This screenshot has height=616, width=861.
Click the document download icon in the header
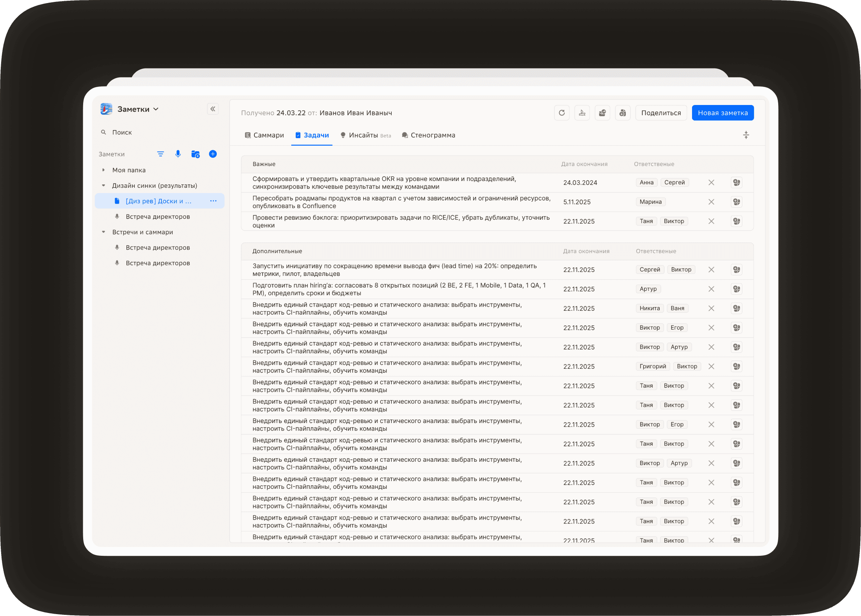point(622,113)
